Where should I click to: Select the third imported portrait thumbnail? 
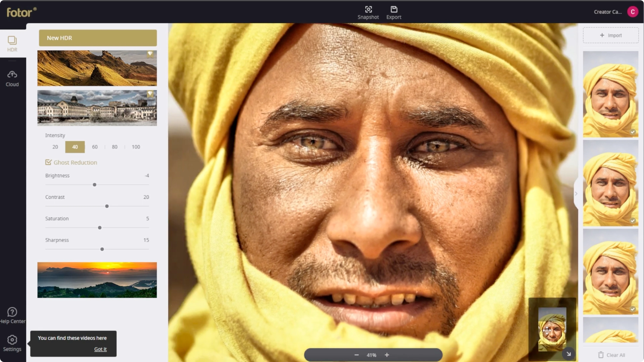click(x=611, y=271)
